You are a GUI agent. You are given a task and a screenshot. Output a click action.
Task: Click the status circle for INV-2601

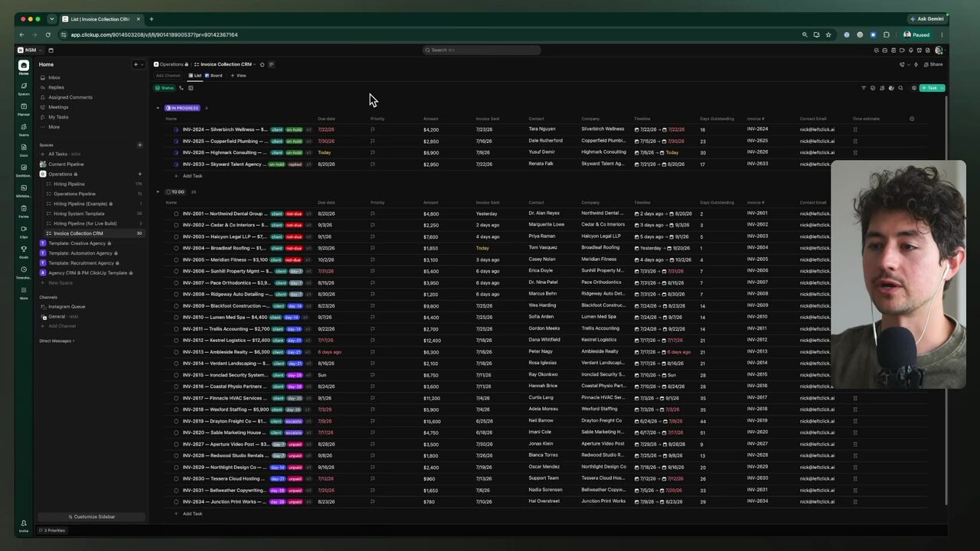click(176, 214)
